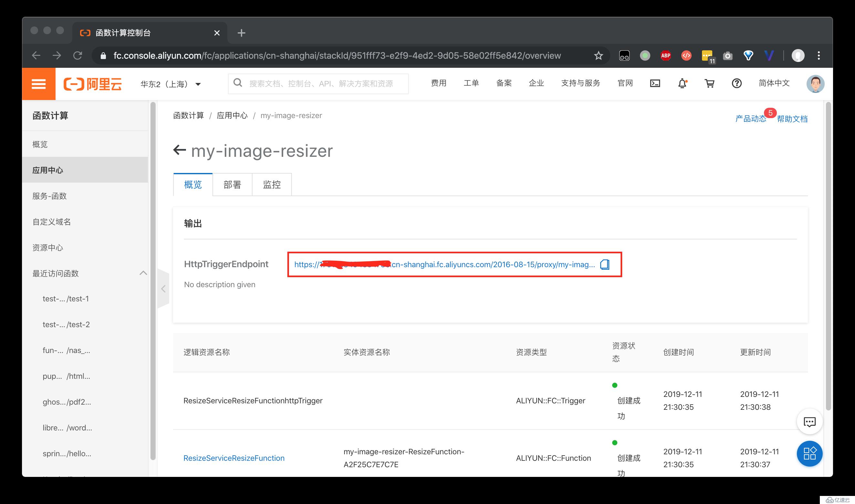855x504 pixels.
Task: Open recent function libre... /word...
Action: [67, 428]
